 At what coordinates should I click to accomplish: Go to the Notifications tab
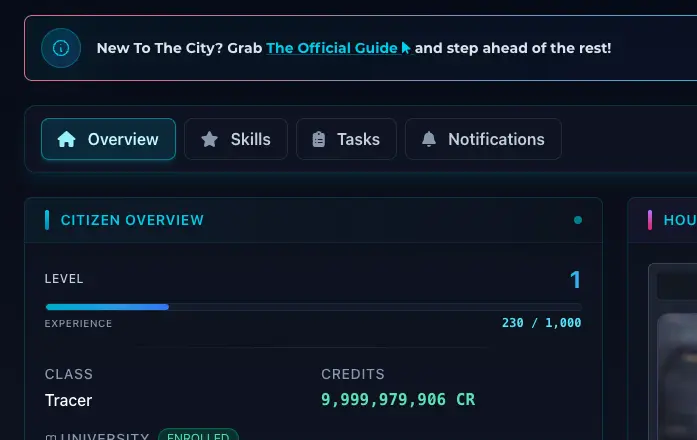click(x=483, y=139)
